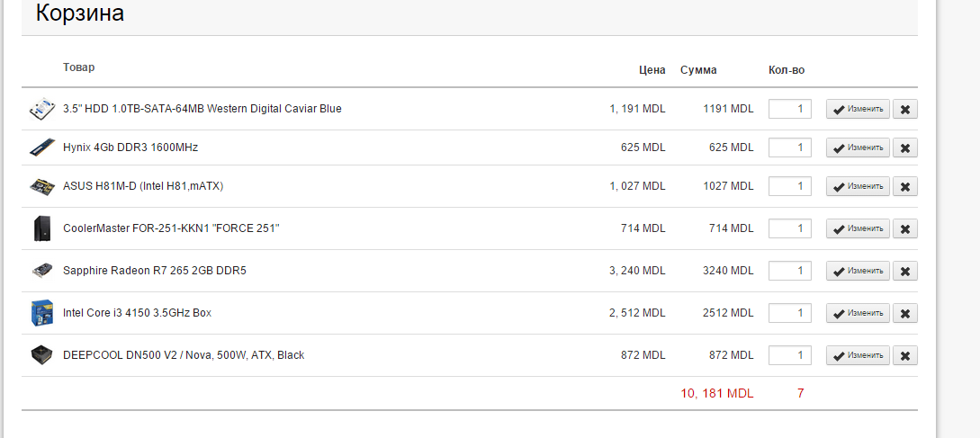Remove the Intel Core i3 4150 from the cart
The image size is (980, 438).
[905, 313]
